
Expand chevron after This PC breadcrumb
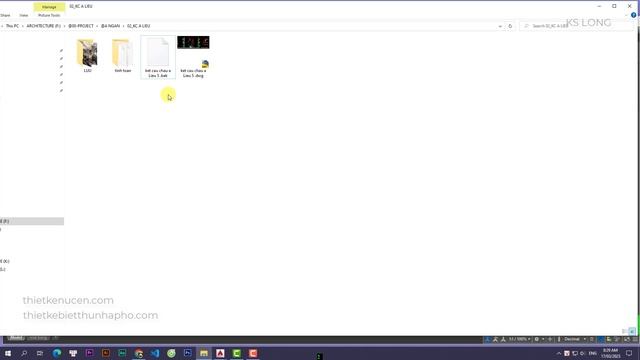pos(23,26)
